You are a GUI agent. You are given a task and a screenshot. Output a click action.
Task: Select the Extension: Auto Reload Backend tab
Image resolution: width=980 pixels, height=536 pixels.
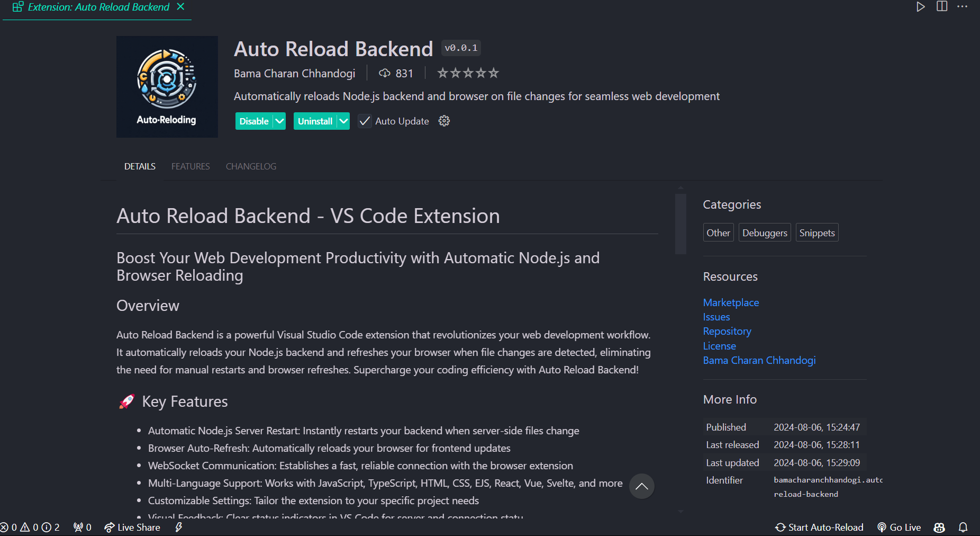(x=98, y=7)
